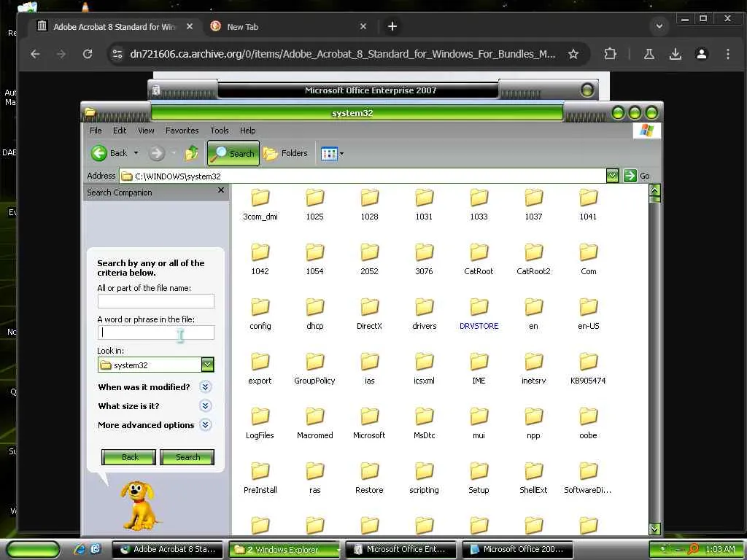Go back using the Explorer Back arrow

99,153
